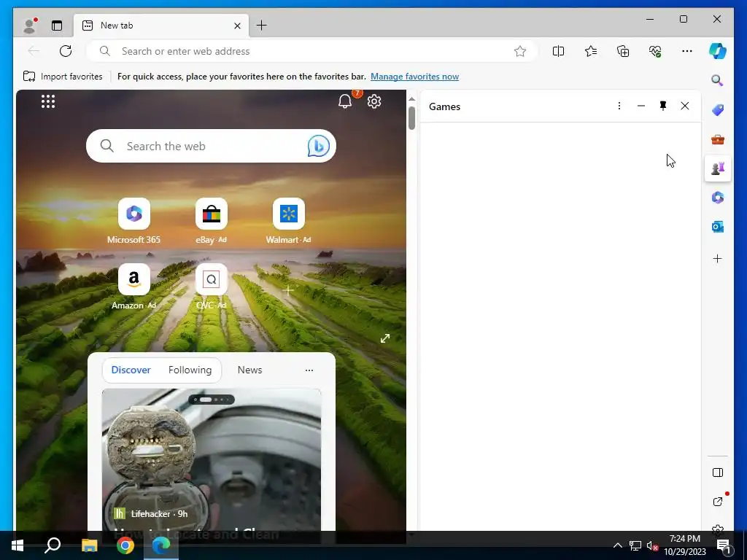Add this page to favorites star
Screen dimensions: 747x560
point(519,51)
